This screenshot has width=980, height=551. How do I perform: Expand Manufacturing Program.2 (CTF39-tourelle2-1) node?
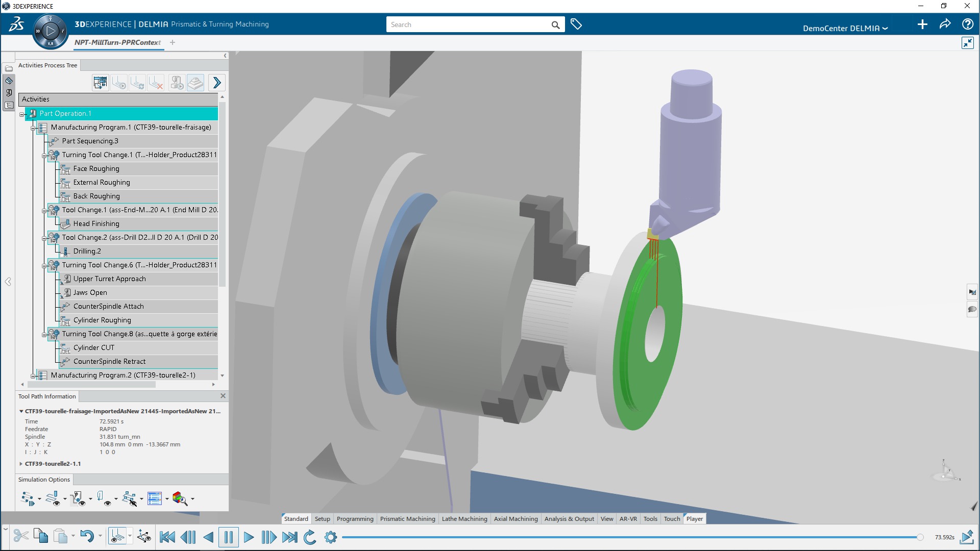(33, 375)
